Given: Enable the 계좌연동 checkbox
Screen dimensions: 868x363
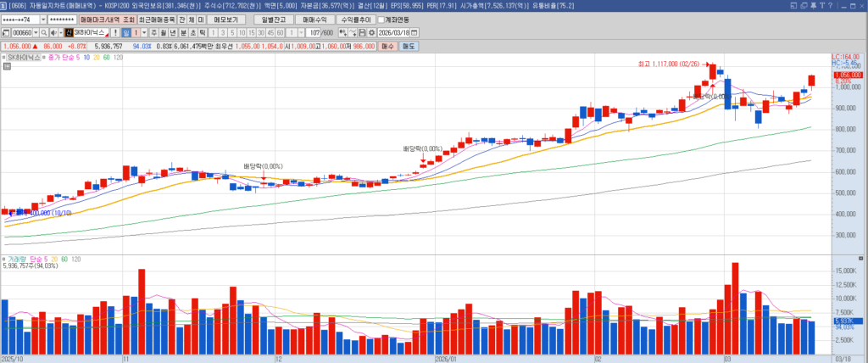Looking at the screenshot, I should tap(379, 20).
